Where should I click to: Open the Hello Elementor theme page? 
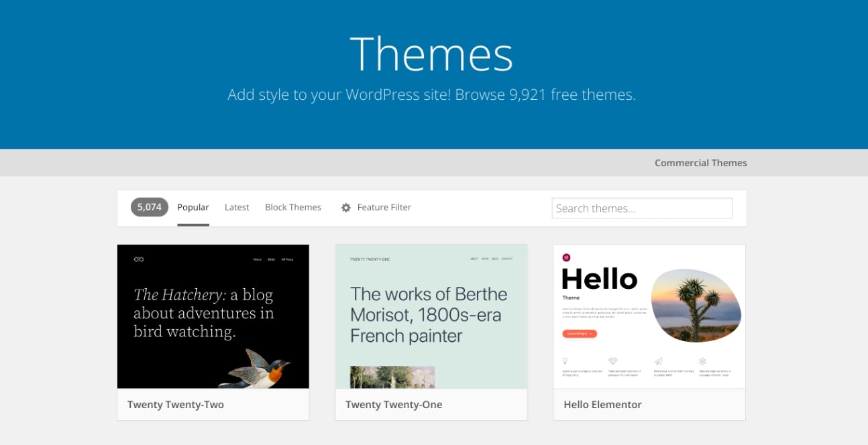(602, 404)
